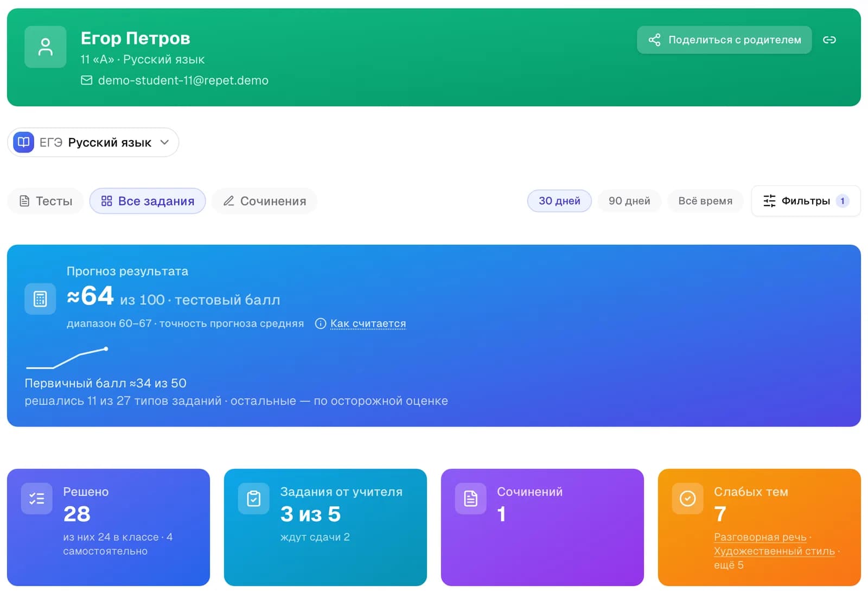This screenshot has height=597, width=868.
Task: Click the student name Егор Петров
Action: click(136, 38)
